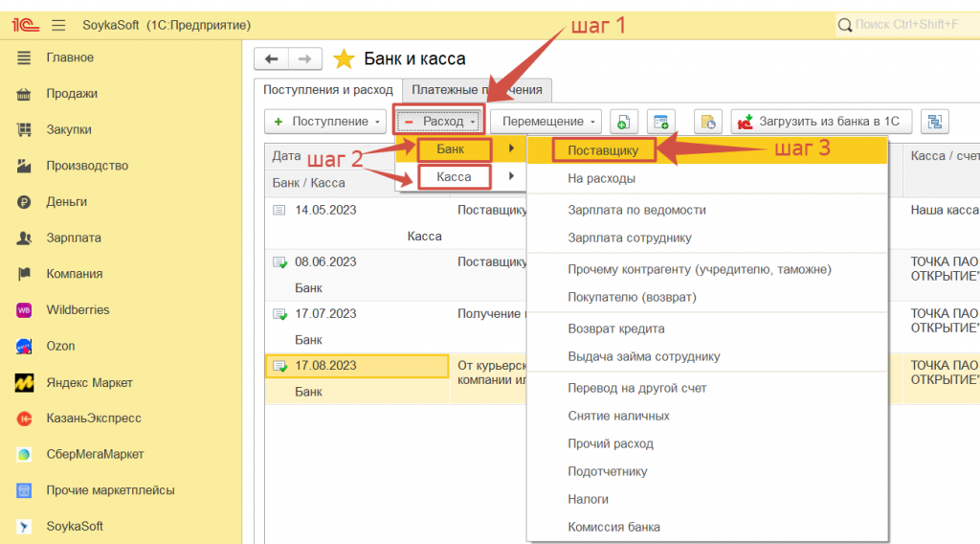Choose Зарплата по ведомости menu item

pyautogui.click(x=636, y=210)
